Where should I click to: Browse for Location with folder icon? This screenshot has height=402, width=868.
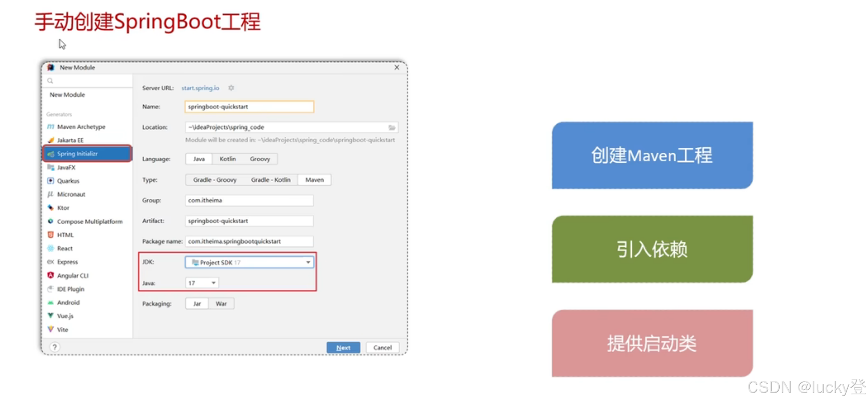pos(392,128)
